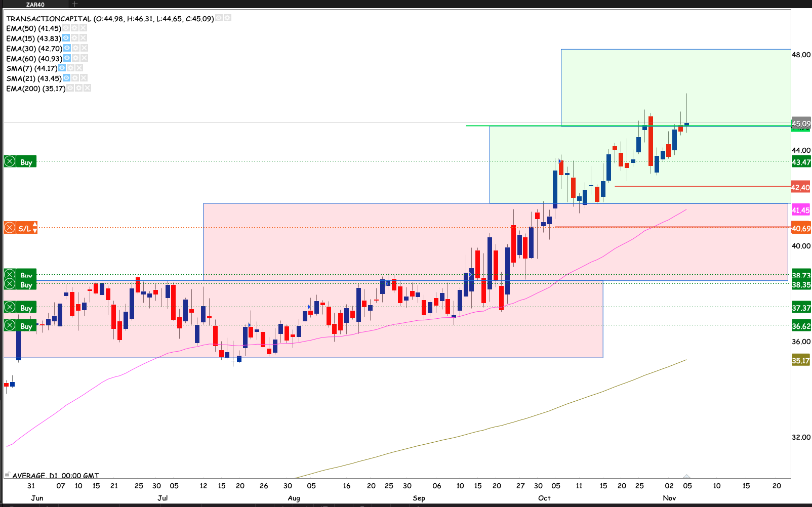Adjust S/L level using its up-down arrows

click(x=34, y=228)
